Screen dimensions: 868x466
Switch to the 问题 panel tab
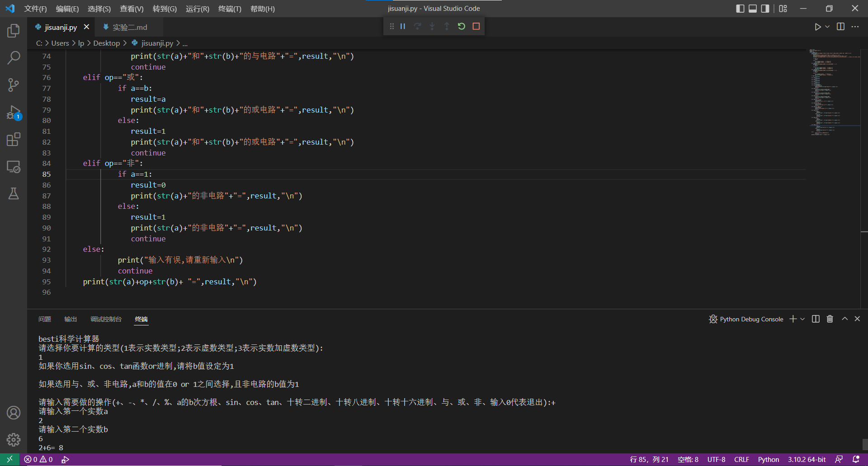click(x=45, y=319)
